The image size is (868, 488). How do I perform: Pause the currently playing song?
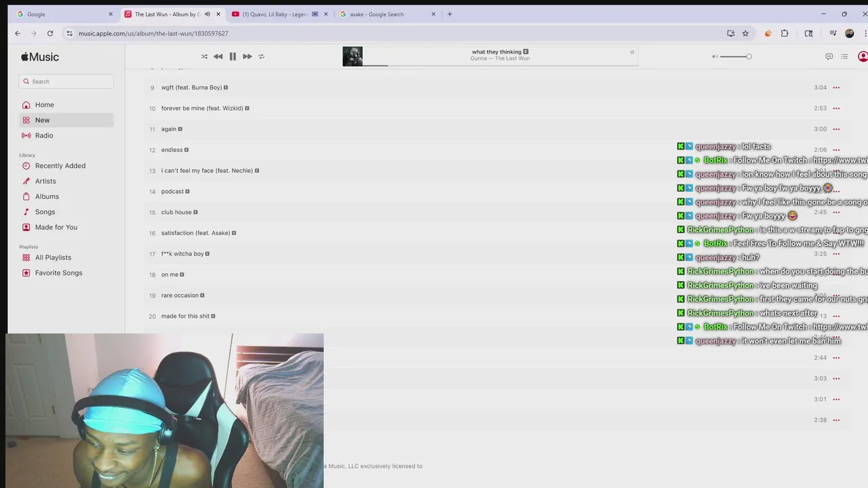click(233, 56)
